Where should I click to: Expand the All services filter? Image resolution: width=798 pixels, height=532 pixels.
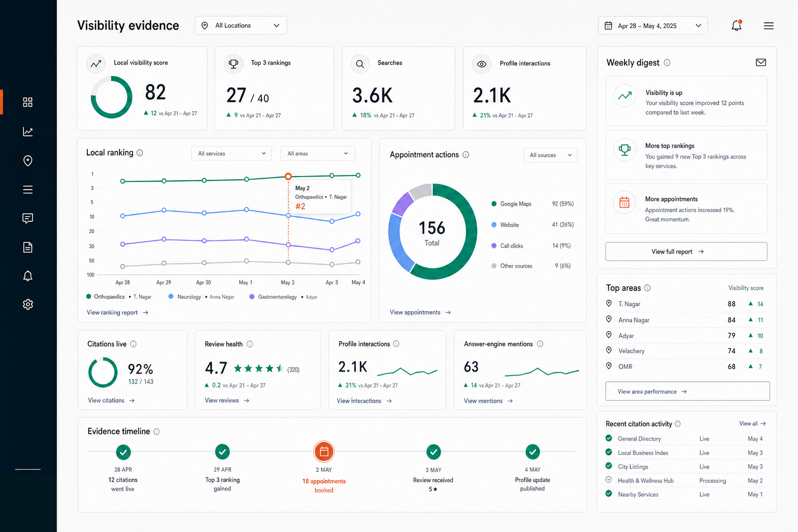coord(232,153)
